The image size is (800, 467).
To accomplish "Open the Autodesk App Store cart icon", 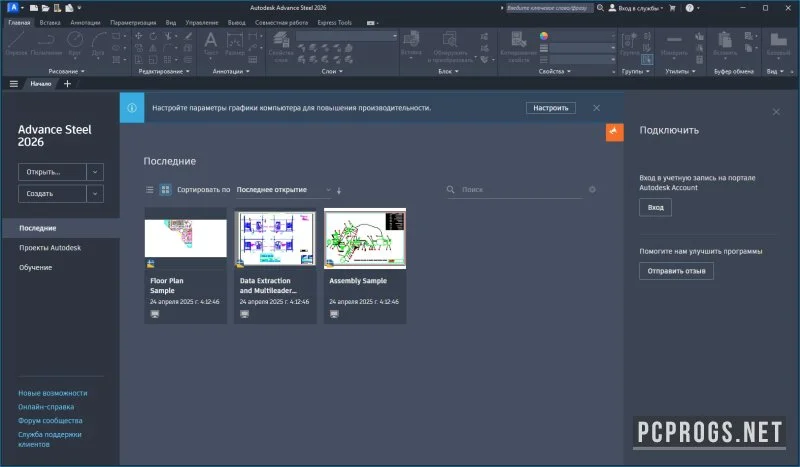I will 672,8.
